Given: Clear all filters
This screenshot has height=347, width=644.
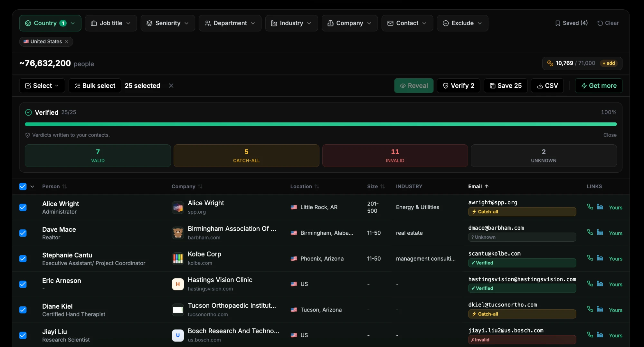Looking at the screenshot, I should [608, 23].
